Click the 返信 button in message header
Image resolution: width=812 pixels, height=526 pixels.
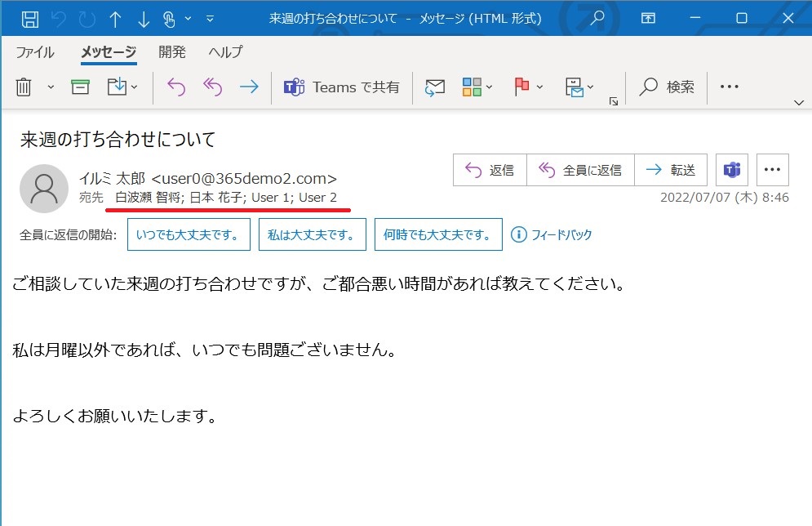pyautogui.click(x=490, y=170)
